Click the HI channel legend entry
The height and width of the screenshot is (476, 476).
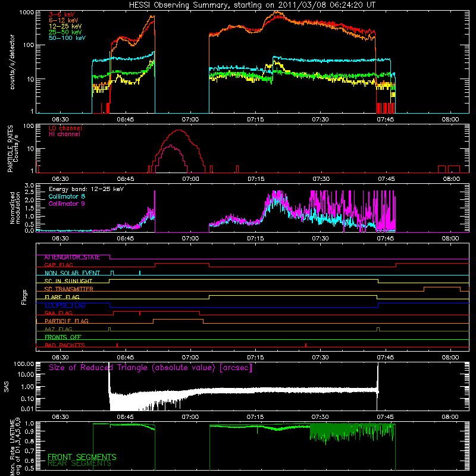pos(64,134)
